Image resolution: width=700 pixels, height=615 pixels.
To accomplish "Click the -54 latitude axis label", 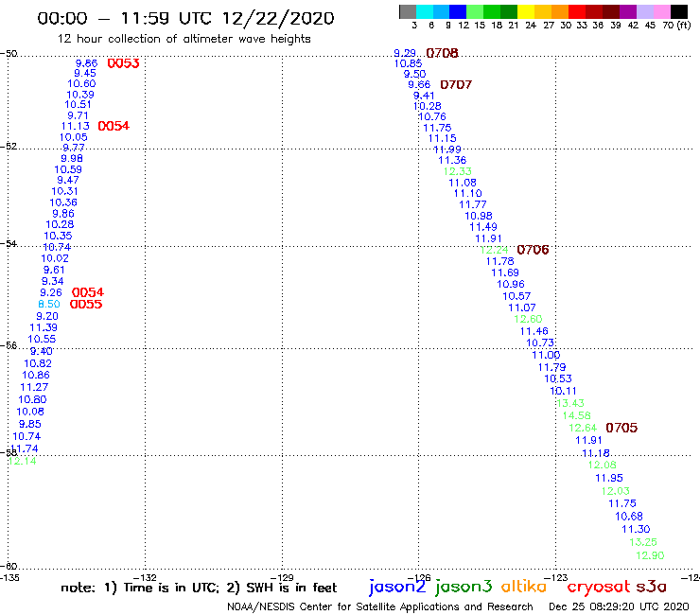I will (9, 244).
